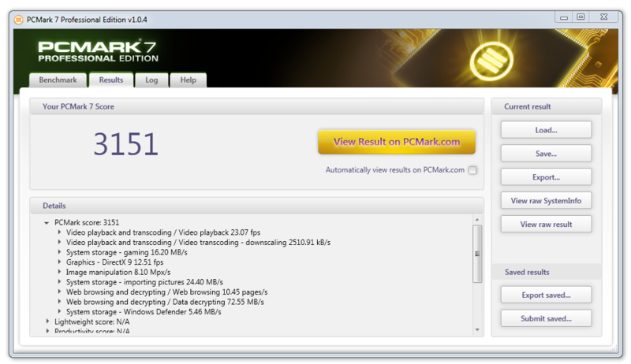Expand System storage gaming row

pos(59,252)
